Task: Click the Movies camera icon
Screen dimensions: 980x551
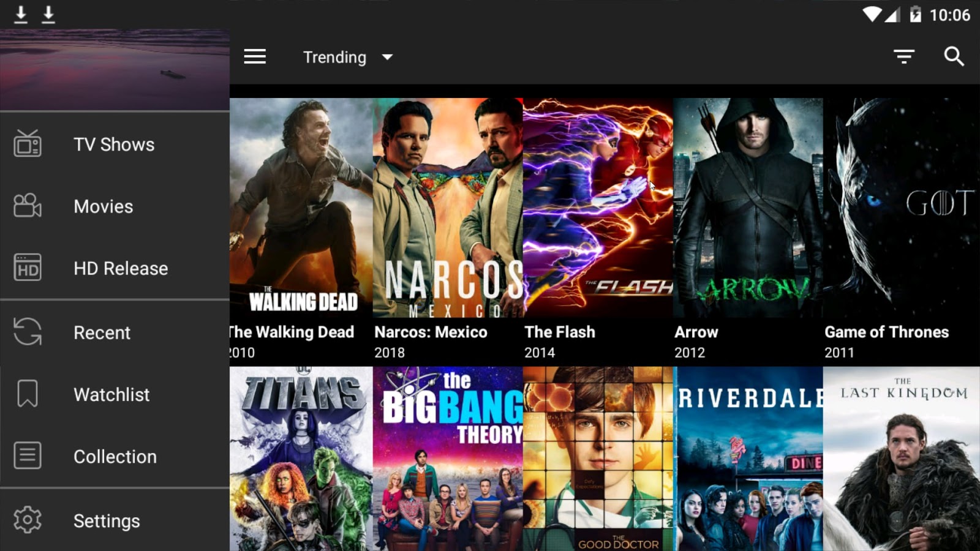Action: (x=28, y=206)
